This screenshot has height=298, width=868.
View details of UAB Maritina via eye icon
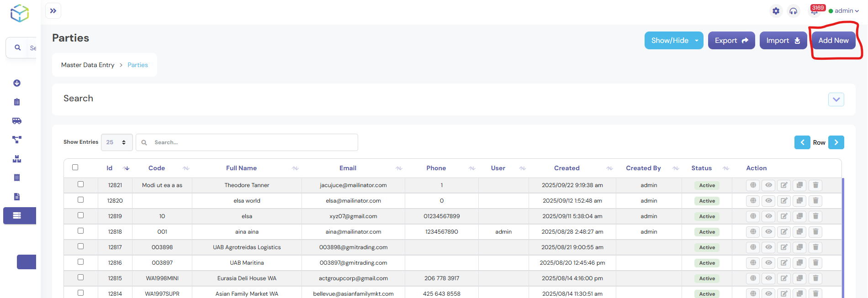768,263
